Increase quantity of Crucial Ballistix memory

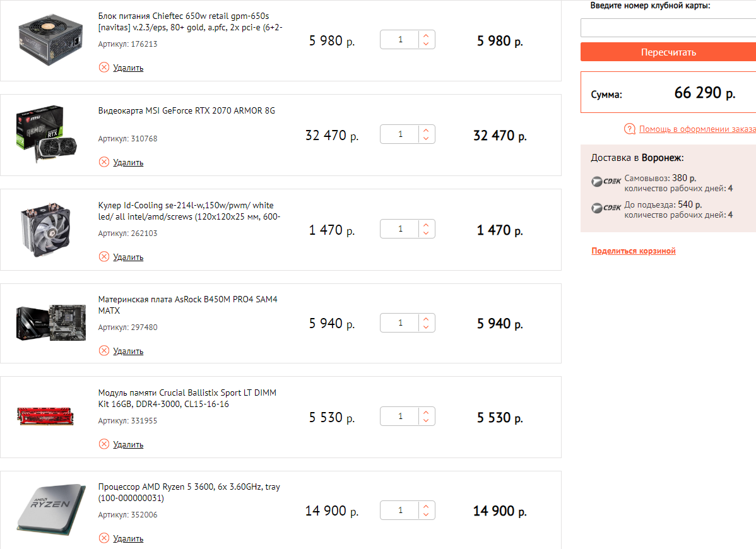tap(427, 413)
